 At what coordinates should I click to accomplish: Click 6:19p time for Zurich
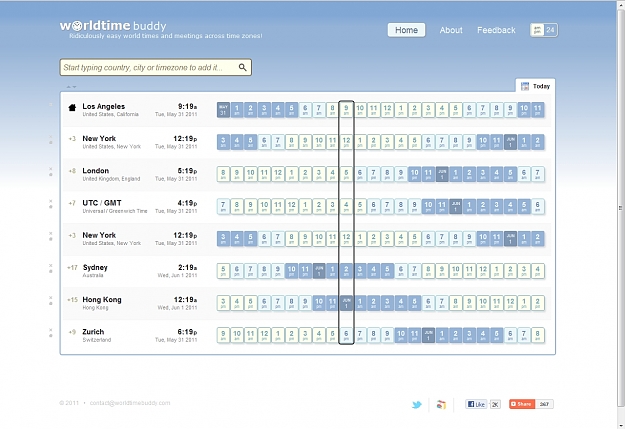pyautogui.click(x=187, y=332)
